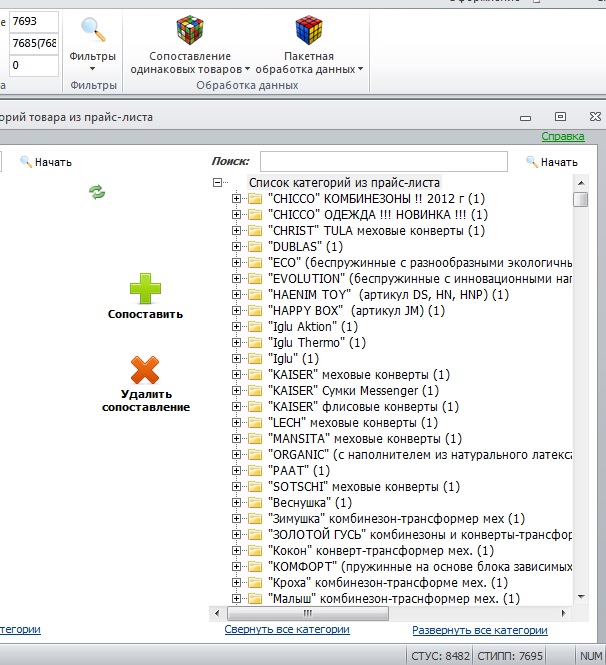Click the field showing 7685(768

click(34, 43)
